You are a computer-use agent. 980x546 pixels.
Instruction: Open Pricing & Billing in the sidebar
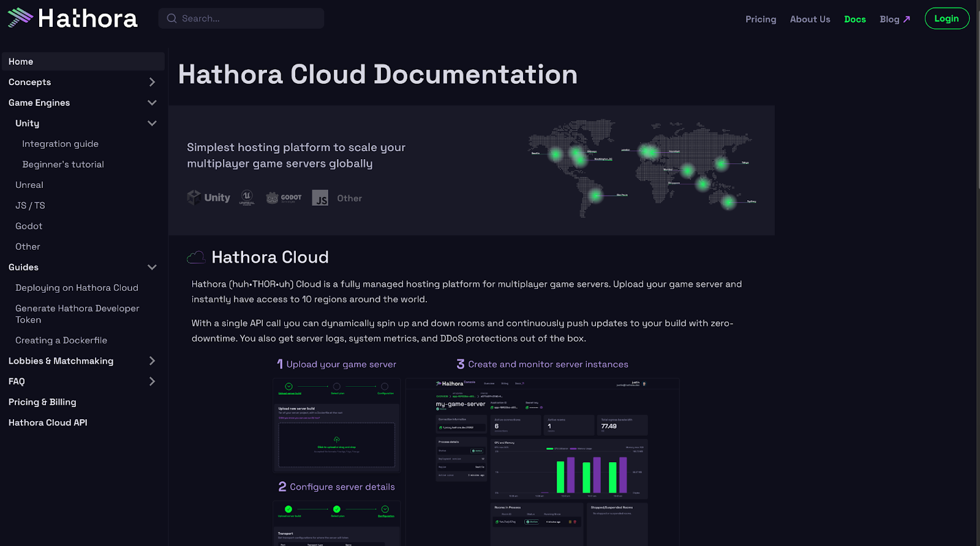point(42,402)
